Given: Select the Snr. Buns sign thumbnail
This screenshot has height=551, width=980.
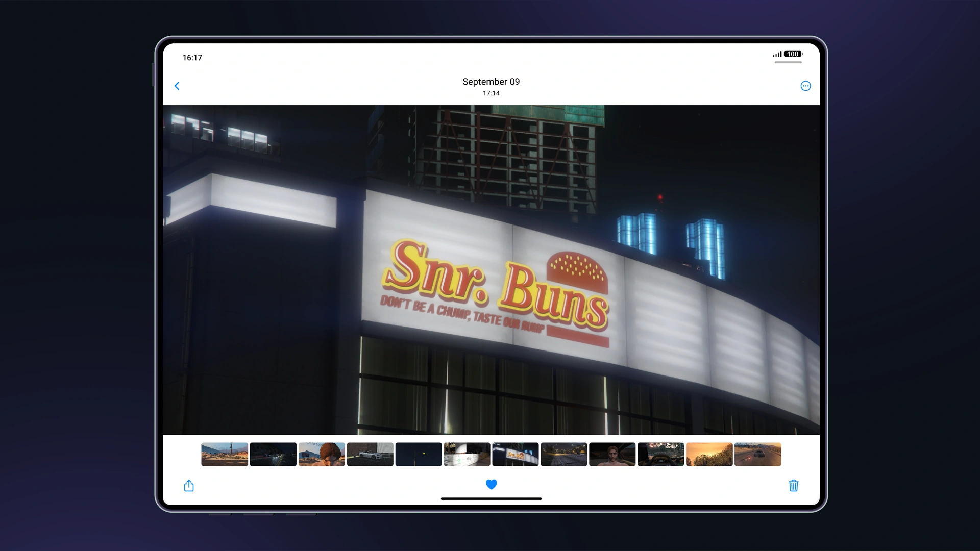Looking at the screenshot, I should [516, 454].
